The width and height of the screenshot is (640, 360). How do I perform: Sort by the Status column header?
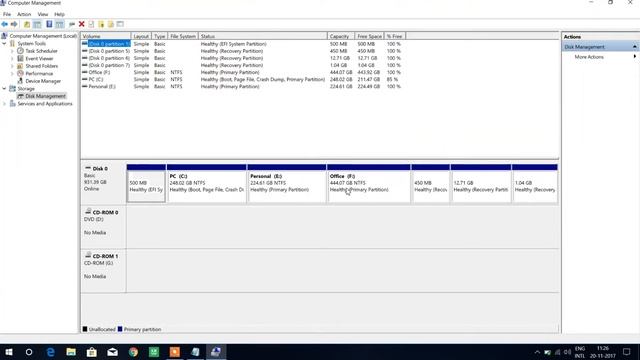click(262, 36)
